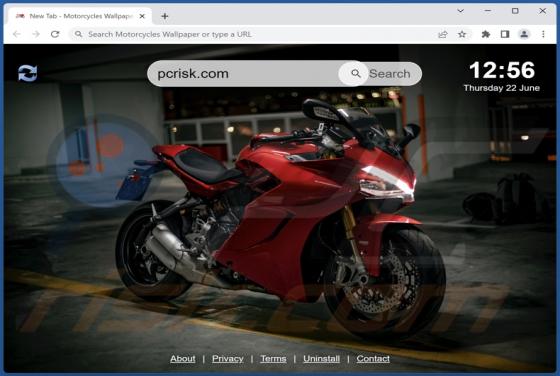Image resolution: width=560 pixels, height=376 pixels.
Task: Select the New Tab - Motorcycles Wallpaper tab
Action: (79, 16)
